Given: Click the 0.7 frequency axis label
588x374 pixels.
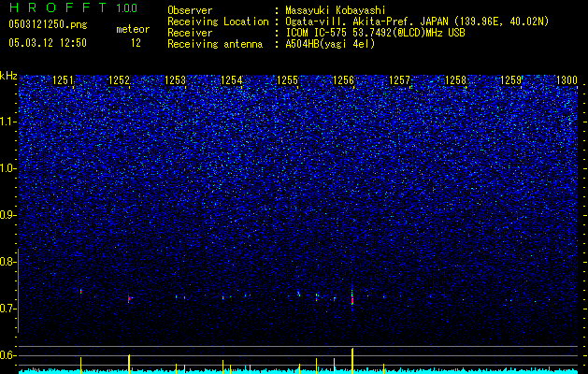Looking at the screenshot, I should (x=8, y=309).
